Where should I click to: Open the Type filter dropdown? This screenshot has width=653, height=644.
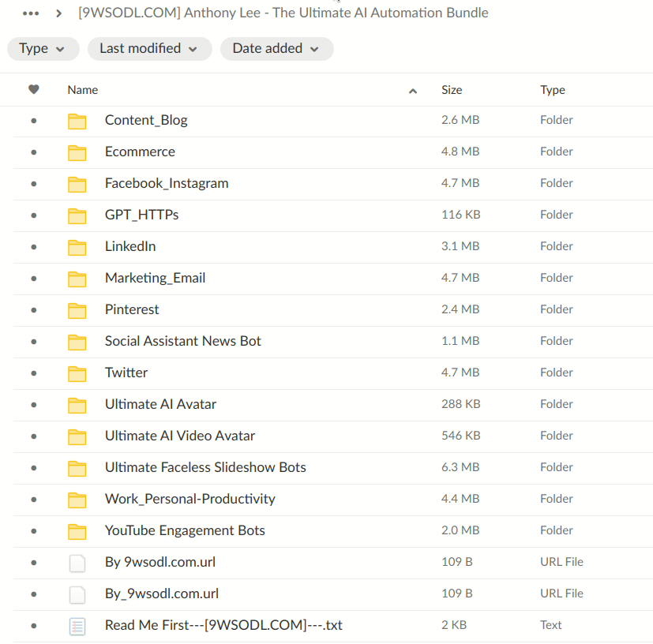point(43,48)
